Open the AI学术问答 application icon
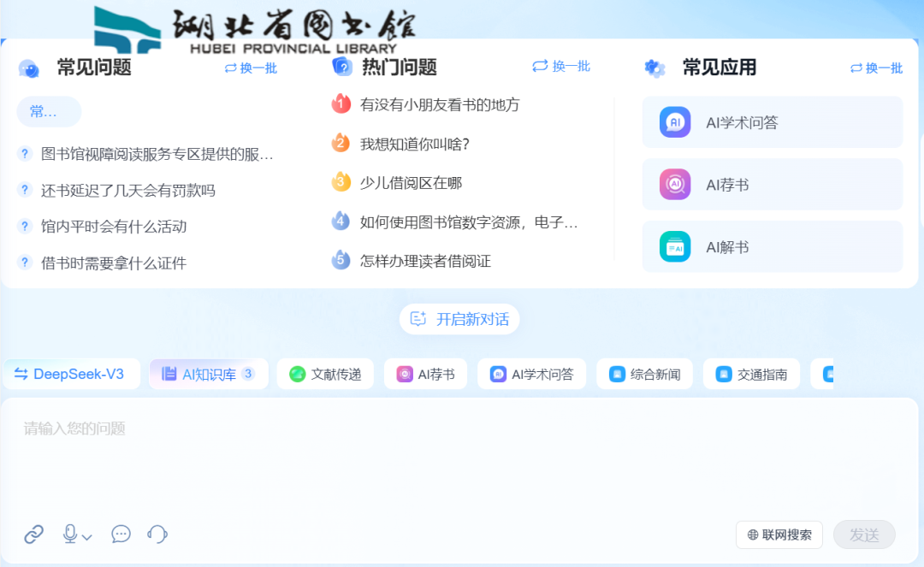 [x=675, y=122]
